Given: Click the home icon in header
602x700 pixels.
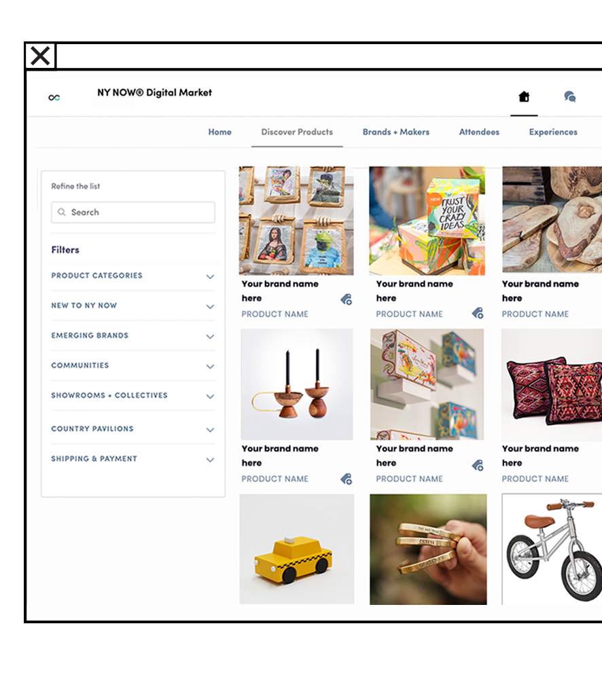Looking at the screenshot, I should pos(524,96).
